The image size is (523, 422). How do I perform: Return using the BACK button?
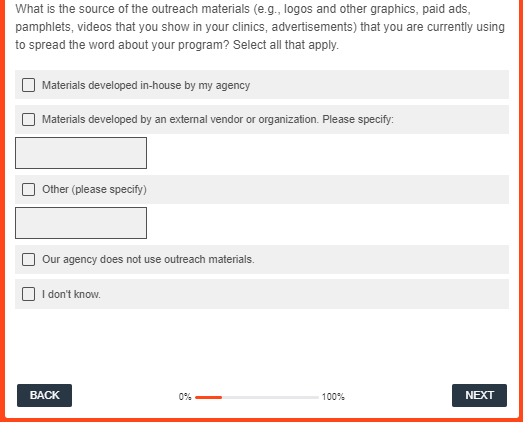coord(44,395)
